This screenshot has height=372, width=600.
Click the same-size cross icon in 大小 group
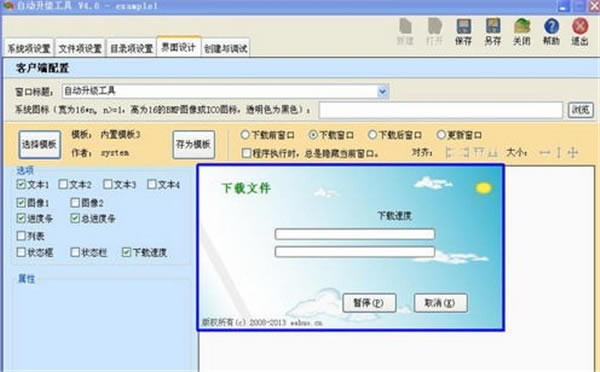(x=573, y=153)
